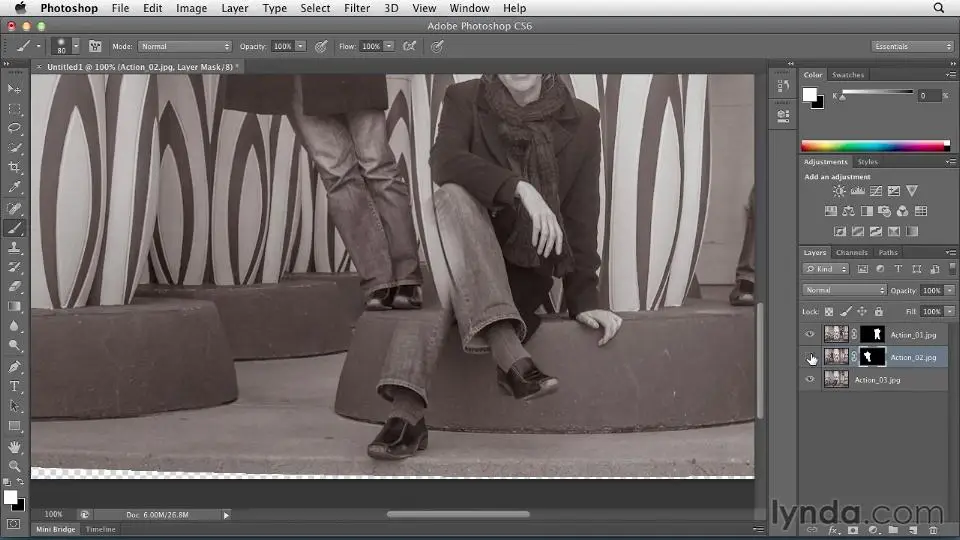
Task: Select the Crop tool
Action: pos(15,167)
